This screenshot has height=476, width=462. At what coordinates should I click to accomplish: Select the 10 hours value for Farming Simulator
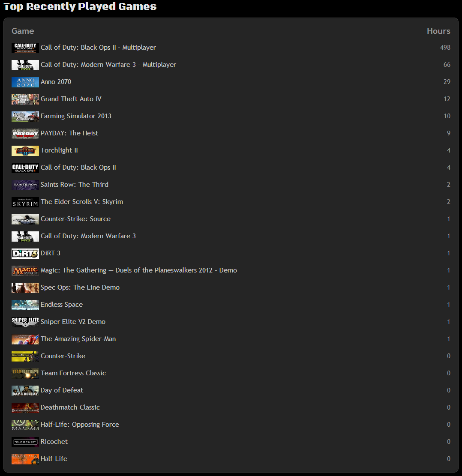coord(447,116)
